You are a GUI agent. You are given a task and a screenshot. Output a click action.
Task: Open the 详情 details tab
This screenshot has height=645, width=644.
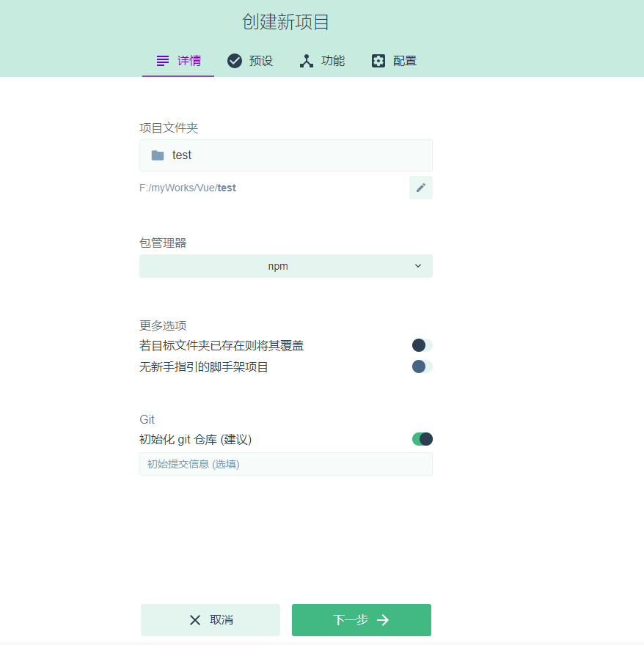click(178, 61)
